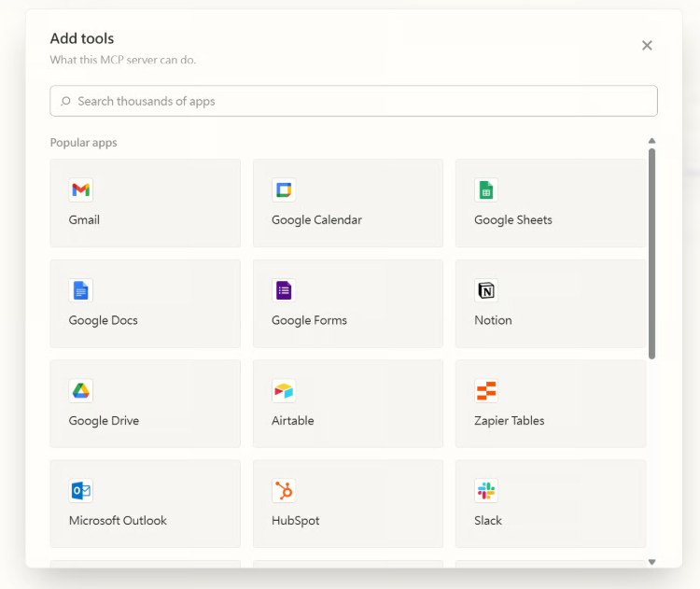This screenshot has height=589, width=700.
Task: Choose the Google Drive icon
Action: (x=81, y=391)
